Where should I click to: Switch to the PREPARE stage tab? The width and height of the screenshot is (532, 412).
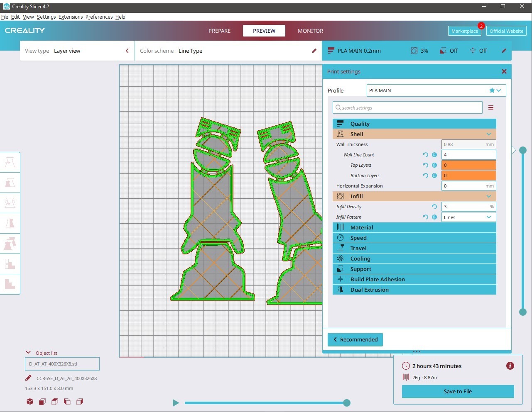click(x=219, y=31)
